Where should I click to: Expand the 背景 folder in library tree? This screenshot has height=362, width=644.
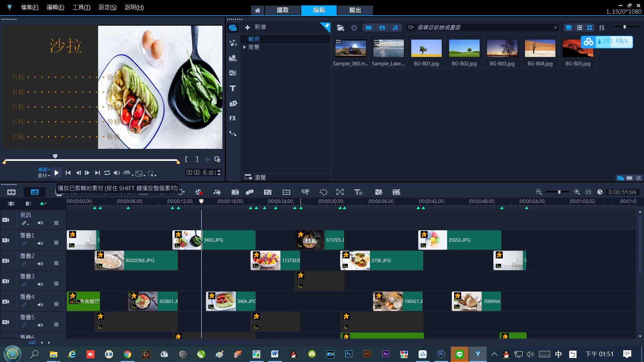(245, 47)
